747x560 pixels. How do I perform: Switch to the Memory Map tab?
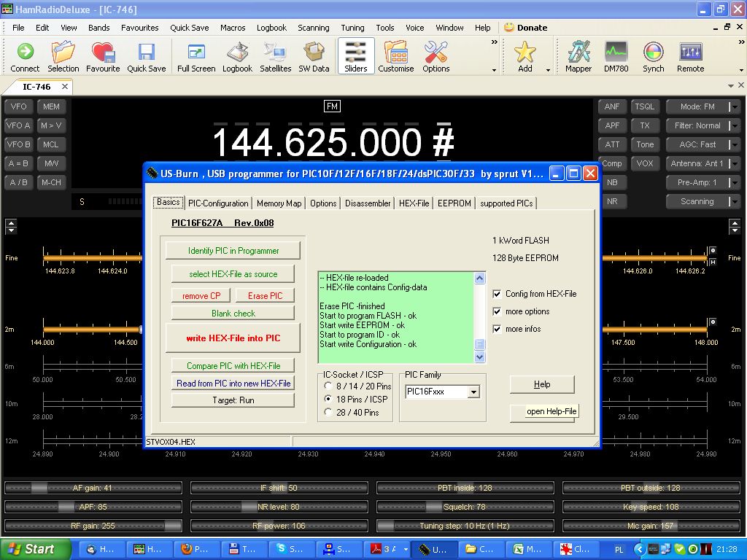pyautogui.click(x=279, y=203)
